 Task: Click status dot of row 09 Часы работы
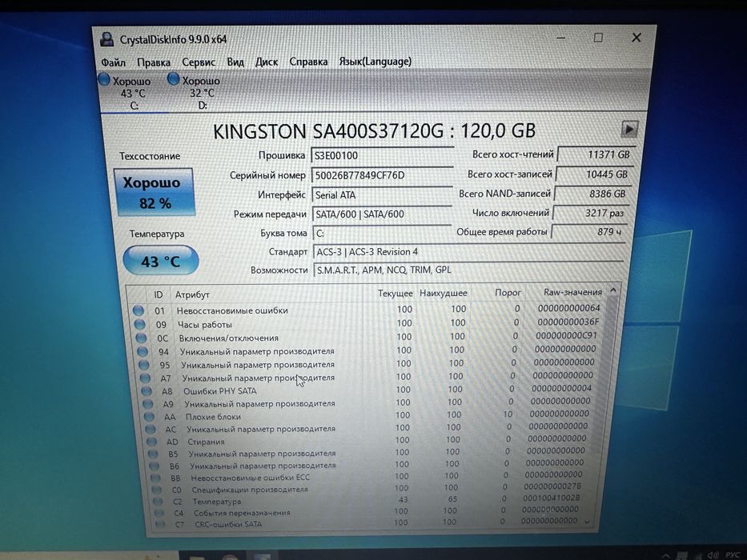139,324
